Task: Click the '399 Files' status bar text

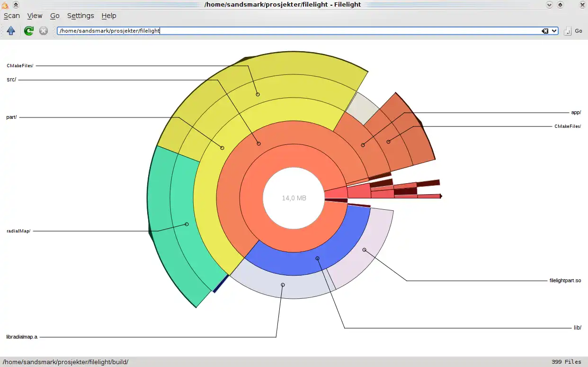Action: pyautogui.click(x=566, y=362)
